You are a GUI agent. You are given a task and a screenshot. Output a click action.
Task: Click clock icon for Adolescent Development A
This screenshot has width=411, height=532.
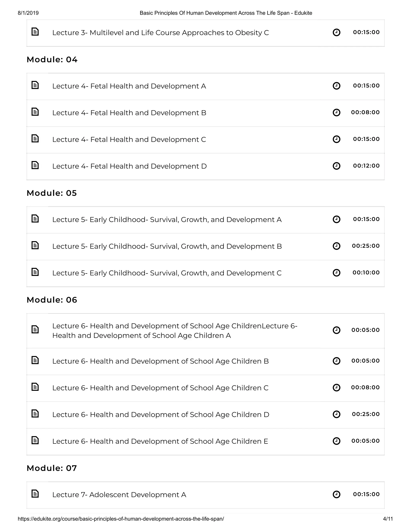click(x=336, y=494)
